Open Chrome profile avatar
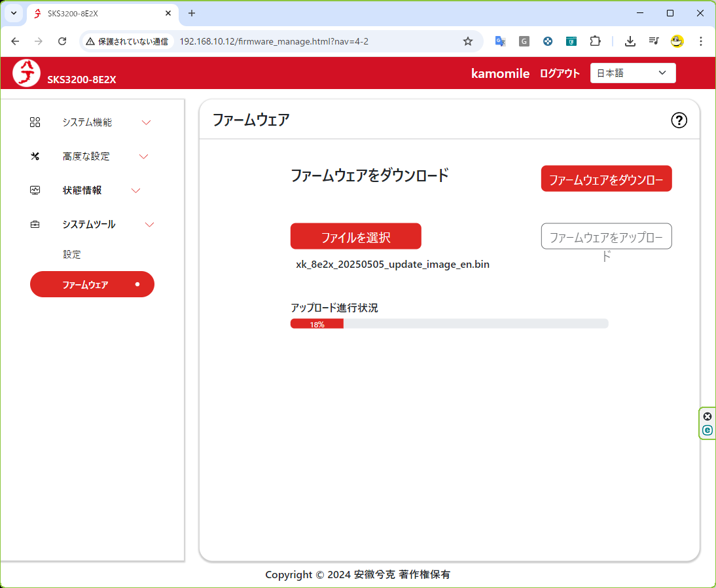This screenshot has height=588, width=716. click(677, 41)
